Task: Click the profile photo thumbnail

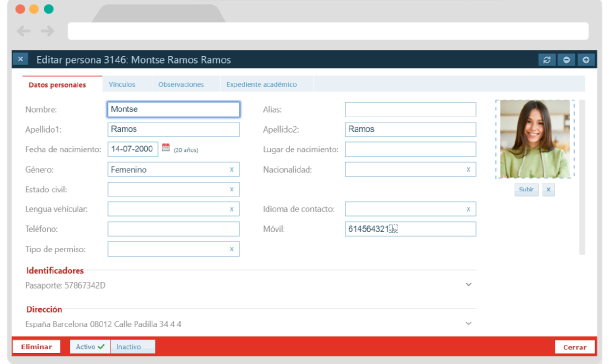Action: [x=535, y=139]
